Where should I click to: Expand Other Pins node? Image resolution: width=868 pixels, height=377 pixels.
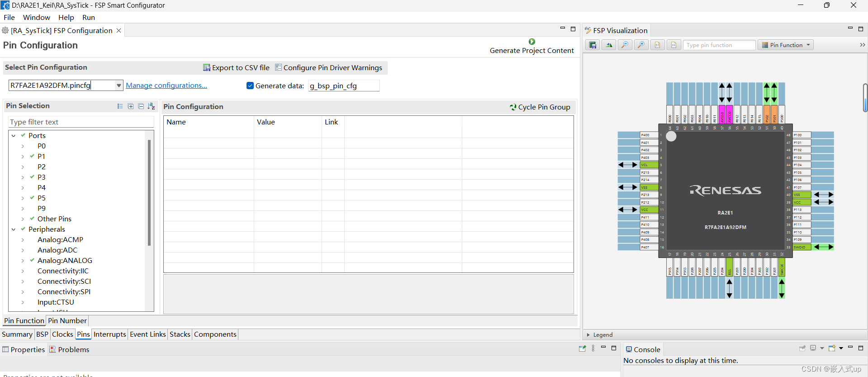[x=23, y=219]
